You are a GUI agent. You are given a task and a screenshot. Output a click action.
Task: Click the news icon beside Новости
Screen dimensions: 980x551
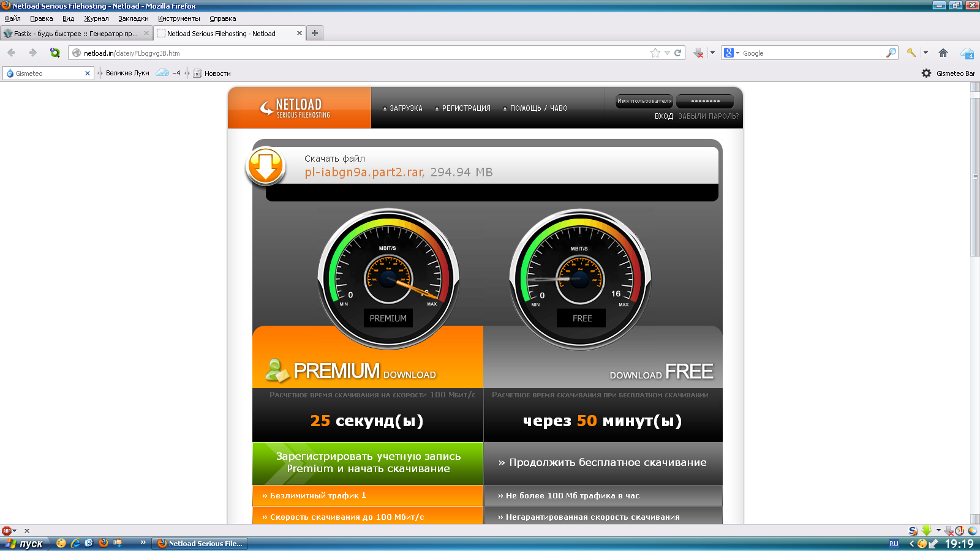pos(197,73)
